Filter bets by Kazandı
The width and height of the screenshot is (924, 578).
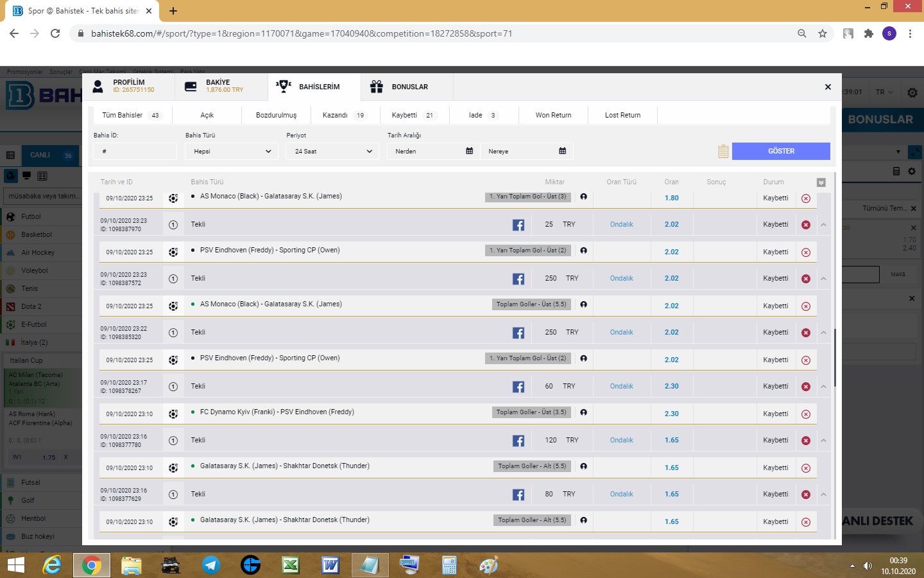coord(345,115)
